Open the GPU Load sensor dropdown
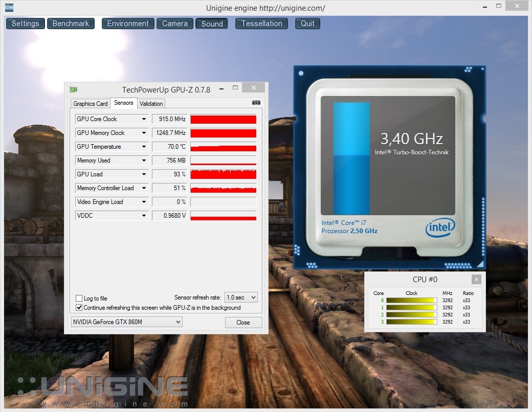Viewport: 532px width, 412px height. (x=144, y=174)
